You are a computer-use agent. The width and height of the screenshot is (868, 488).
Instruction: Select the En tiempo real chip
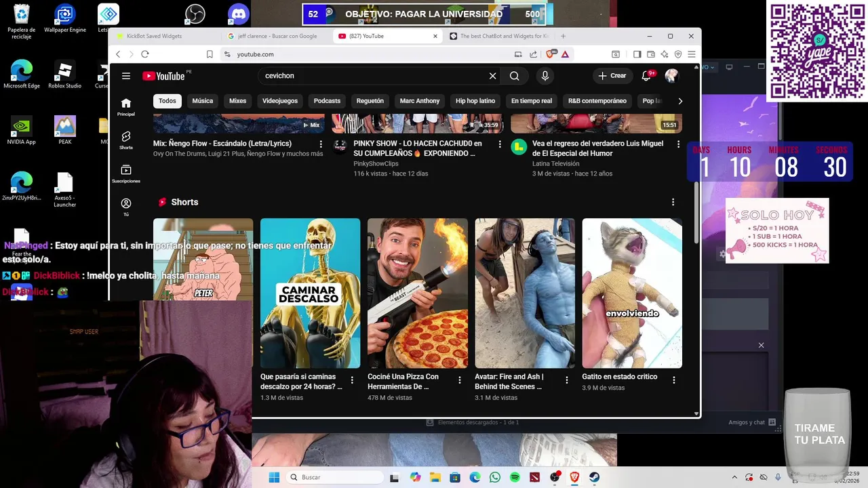click(532, 101)
